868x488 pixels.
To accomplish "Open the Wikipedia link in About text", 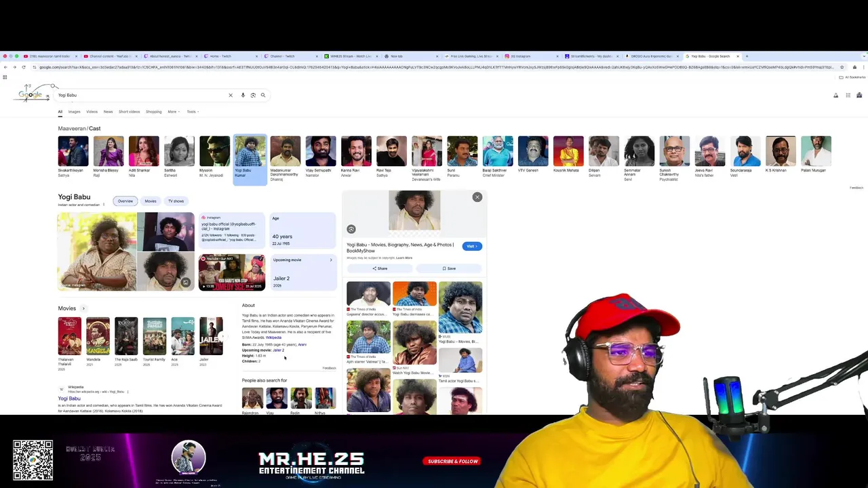I will pyautogui.click(x=273, y=338).
